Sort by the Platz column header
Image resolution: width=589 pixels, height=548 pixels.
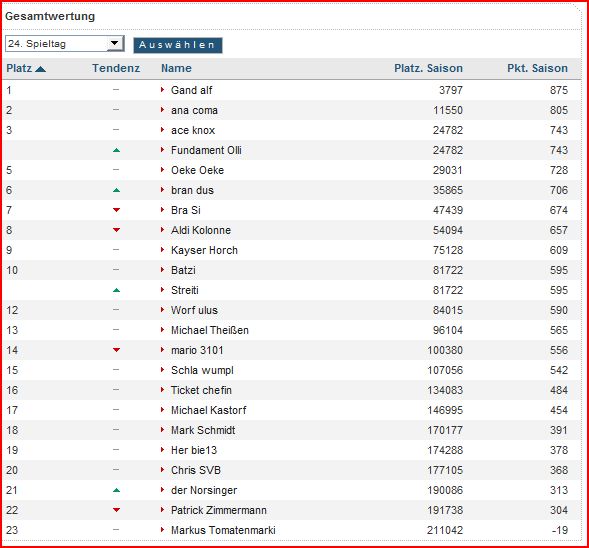19,68
